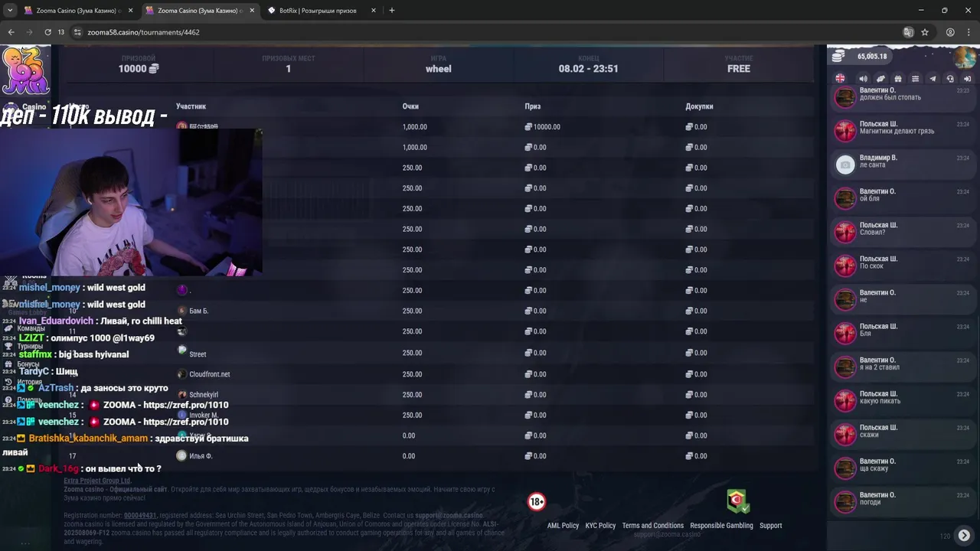Click the 18+ age restriction badge
This screenshot has height=551, width=980.
tap(537, 502)
